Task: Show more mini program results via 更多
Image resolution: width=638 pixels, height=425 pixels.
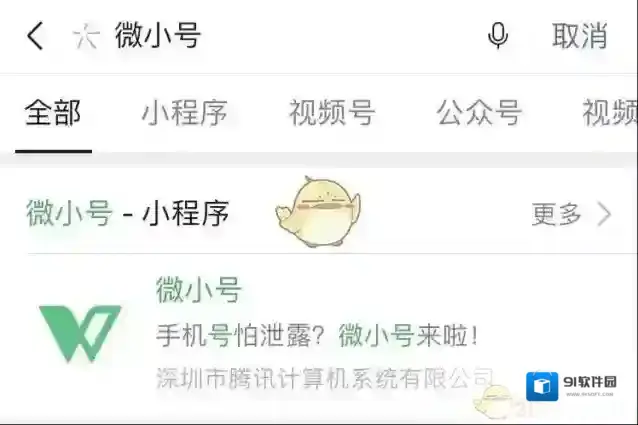Action: (556, 214)
